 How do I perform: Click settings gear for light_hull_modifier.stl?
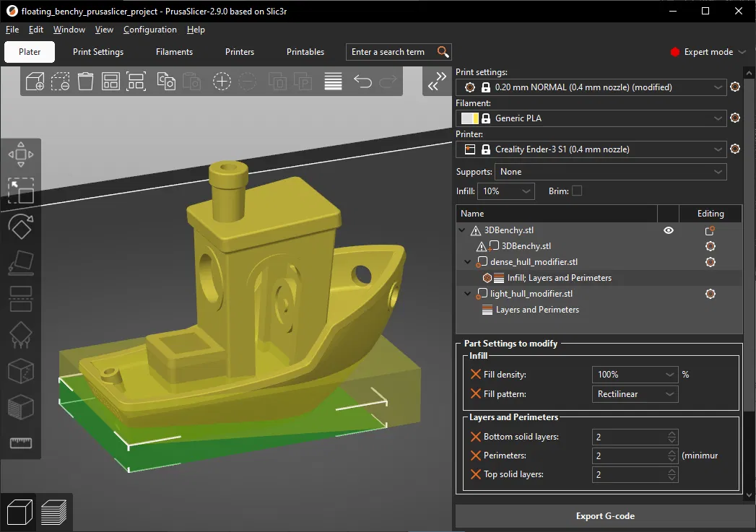coord(711,294)
